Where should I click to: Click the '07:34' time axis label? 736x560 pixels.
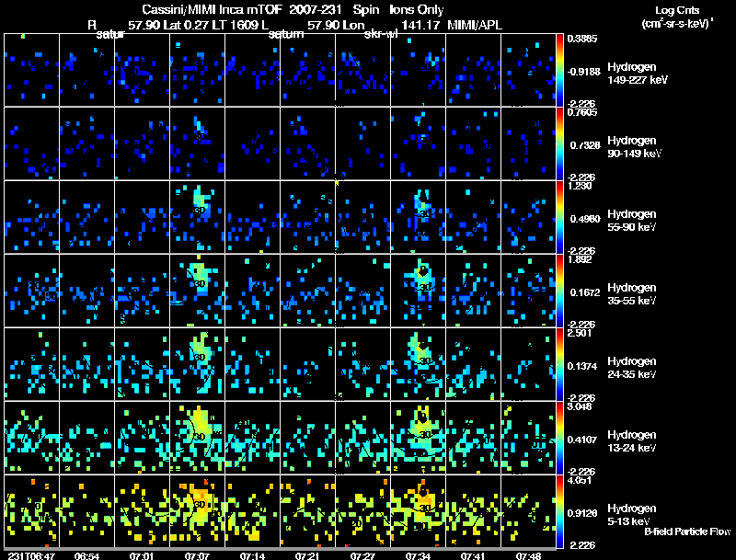tap(418, 555)
